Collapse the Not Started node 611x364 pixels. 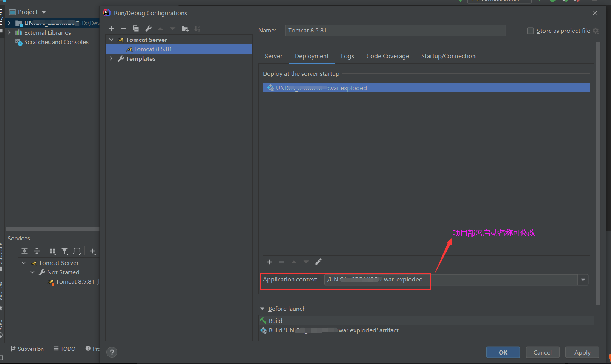[x=32, y=272]
